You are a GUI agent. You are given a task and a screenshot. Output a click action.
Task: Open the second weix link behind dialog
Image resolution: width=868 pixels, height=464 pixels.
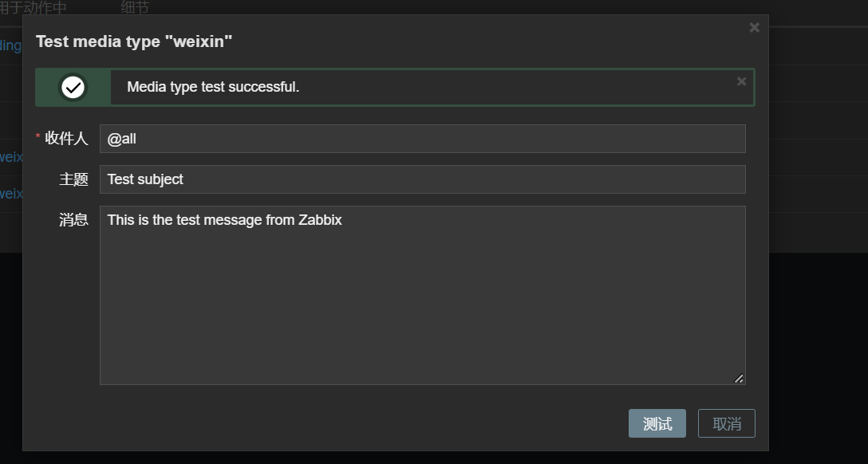click(x=10, y=194)
